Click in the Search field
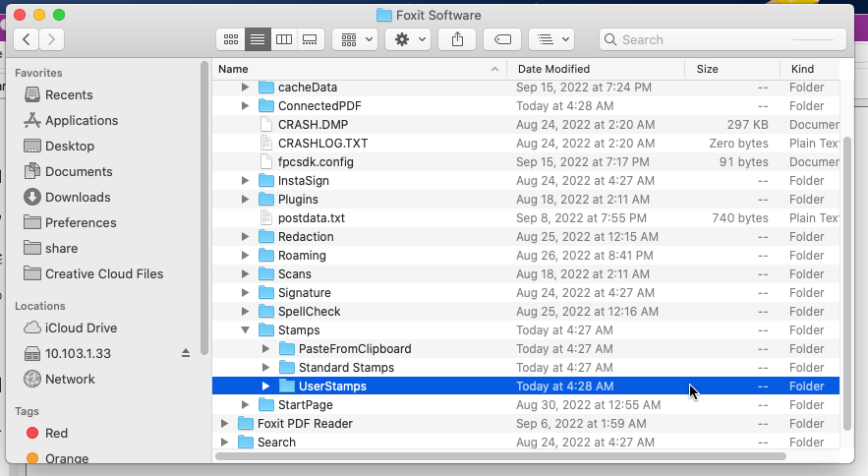This screenshot has width=868, height=476. tap(723, 39)
